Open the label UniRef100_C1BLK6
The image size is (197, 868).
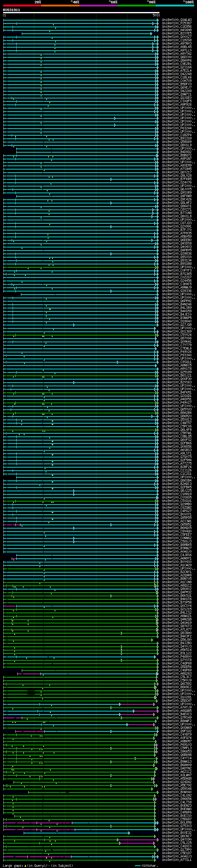point(177,77)
